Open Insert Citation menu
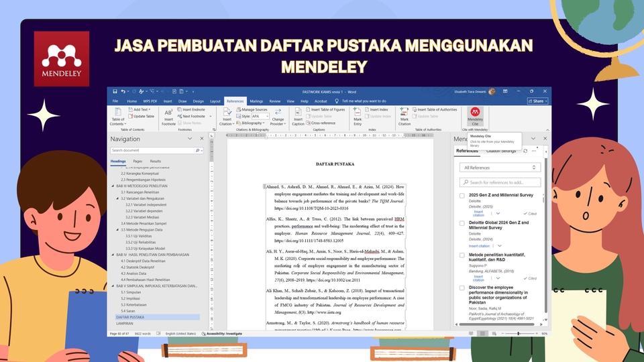This screenshot has width=644, height=362. tap(227, 117)
